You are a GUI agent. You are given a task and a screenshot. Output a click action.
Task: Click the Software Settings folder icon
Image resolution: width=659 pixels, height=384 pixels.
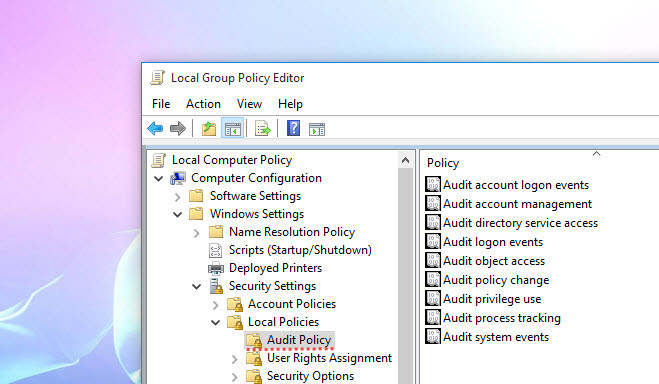[196, 196]
